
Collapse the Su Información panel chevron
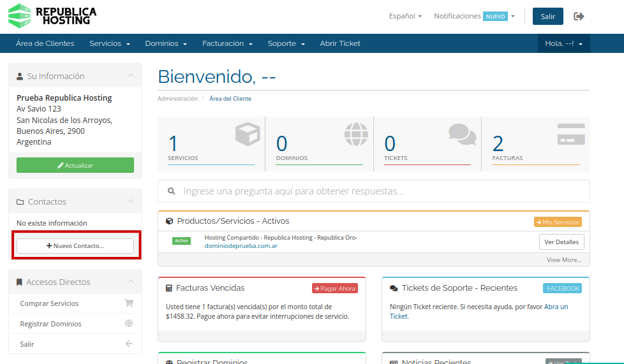(131, 76)
